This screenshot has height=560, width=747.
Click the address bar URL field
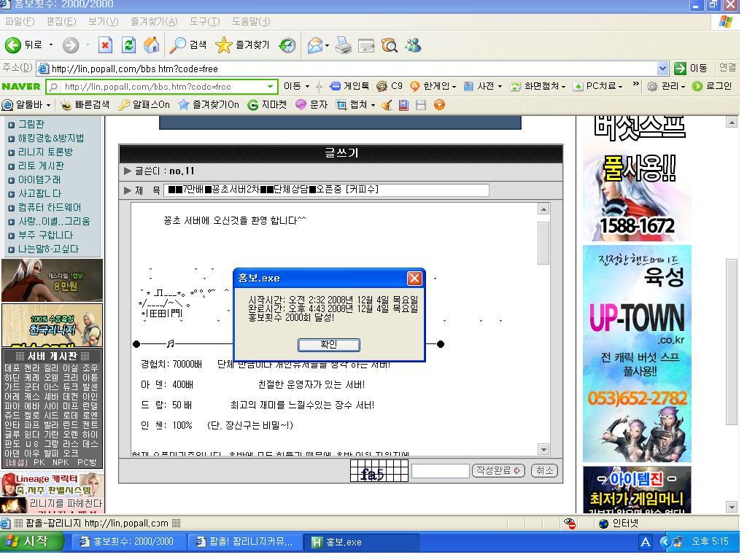point(352,69)
